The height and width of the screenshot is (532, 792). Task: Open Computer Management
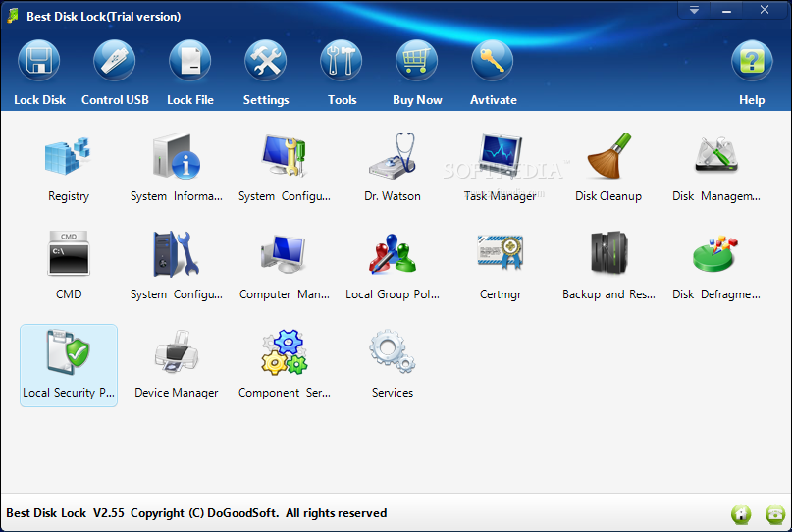(x=284, y=265)
